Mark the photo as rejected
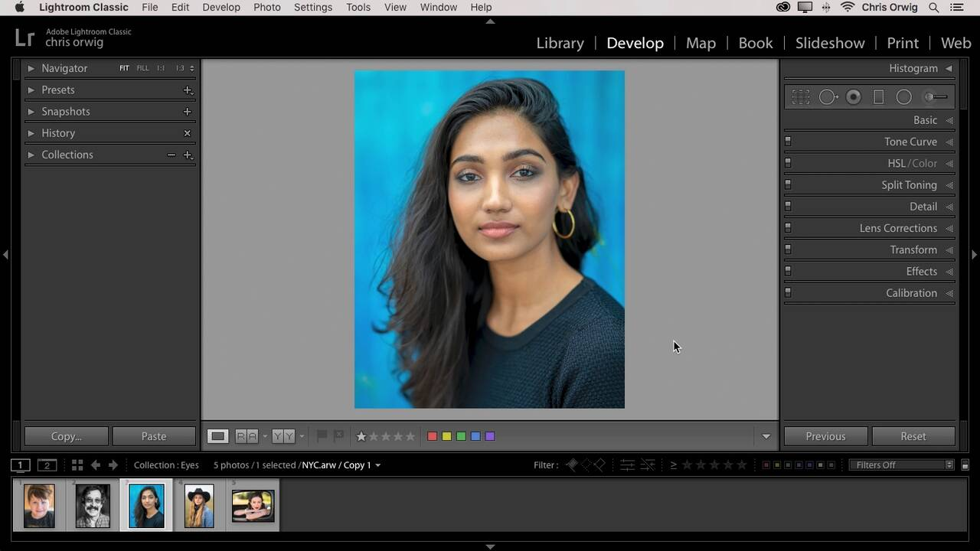 point(338,435)
